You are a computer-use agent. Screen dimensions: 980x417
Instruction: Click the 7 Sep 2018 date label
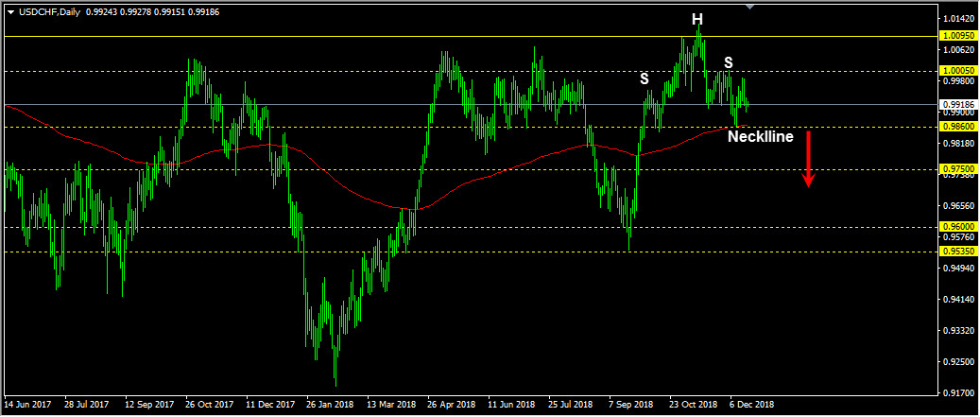(x=632, y=404)
